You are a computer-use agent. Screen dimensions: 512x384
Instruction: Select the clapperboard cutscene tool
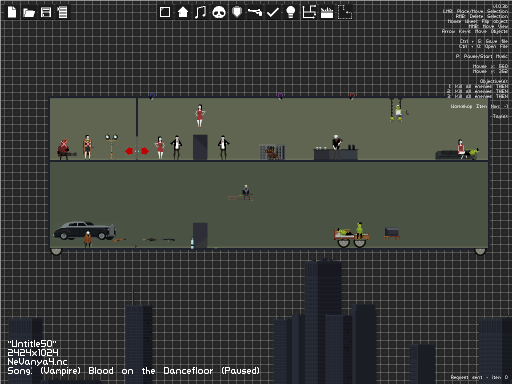pyautogui.click(x=327, y=13)
